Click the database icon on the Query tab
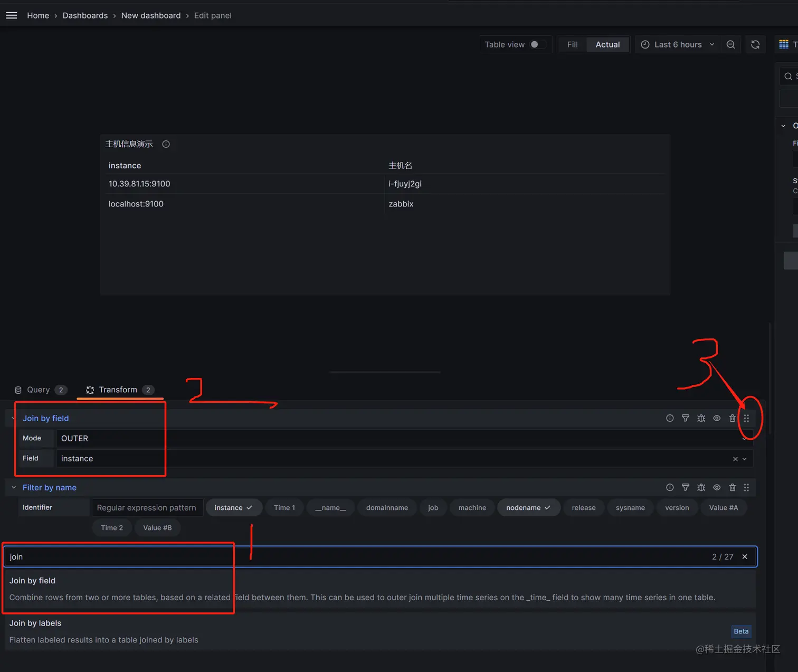Screen dimensions: 798x672 tap(18, 390)
